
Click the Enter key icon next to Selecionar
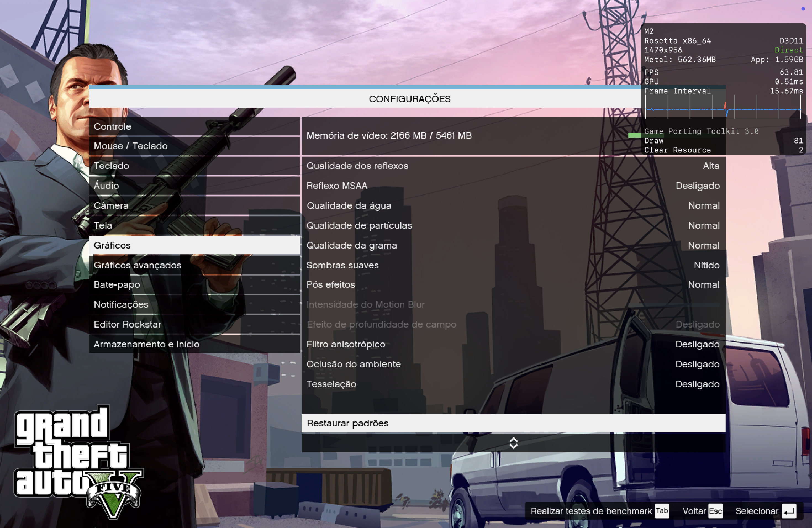[x=789, y=511]
